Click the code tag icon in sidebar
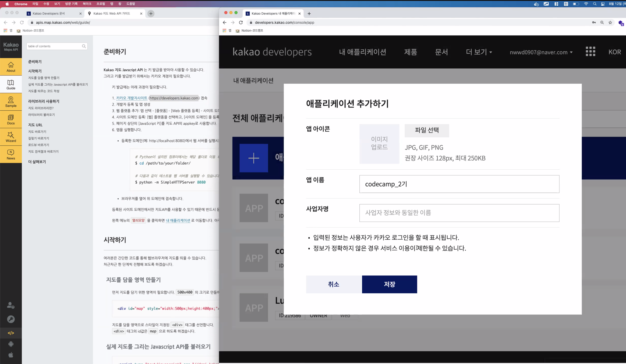The width and height of the screenshot is (626, 364). click(11, 333)
